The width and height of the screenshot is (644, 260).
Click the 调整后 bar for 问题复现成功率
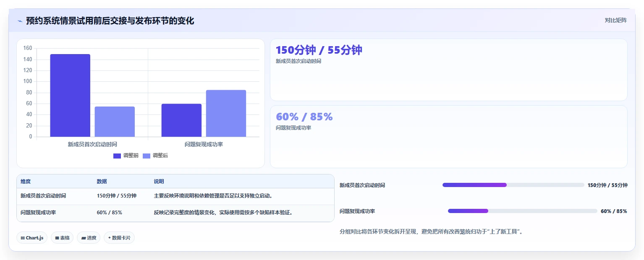click(226, 113)
